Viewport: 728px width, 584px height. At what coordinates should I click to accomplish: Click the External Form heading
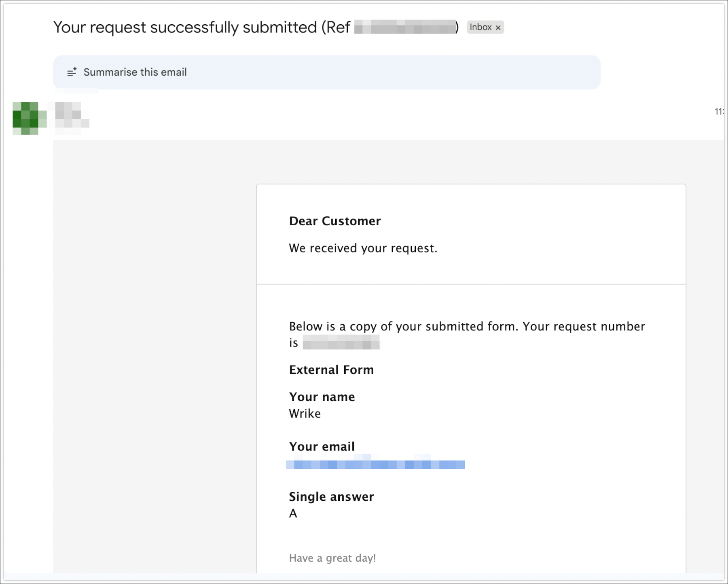click(331, 370)
